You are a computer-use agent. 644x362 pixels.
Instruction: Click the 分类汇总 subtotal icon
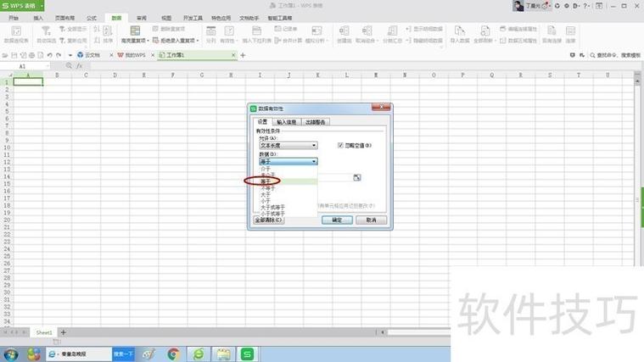tap(392, 31)
